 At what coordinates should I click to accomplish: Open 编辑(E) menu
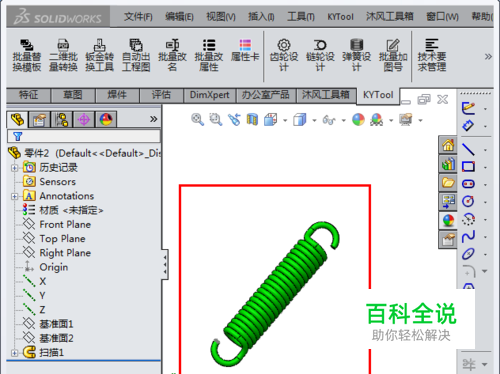point(179,16)
